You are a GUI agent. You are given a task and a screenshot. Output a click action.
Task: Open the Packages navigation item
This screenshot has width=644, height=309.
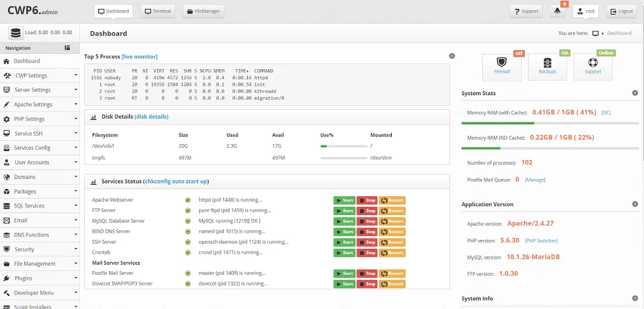(x=40, y=192)
